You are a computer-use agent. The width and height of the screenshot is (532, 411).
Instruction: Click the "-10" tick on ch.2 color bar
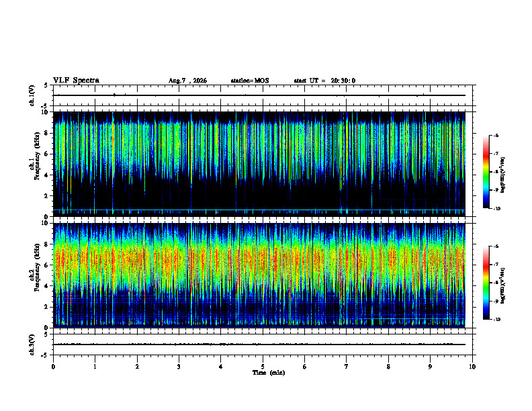point(497,320)
